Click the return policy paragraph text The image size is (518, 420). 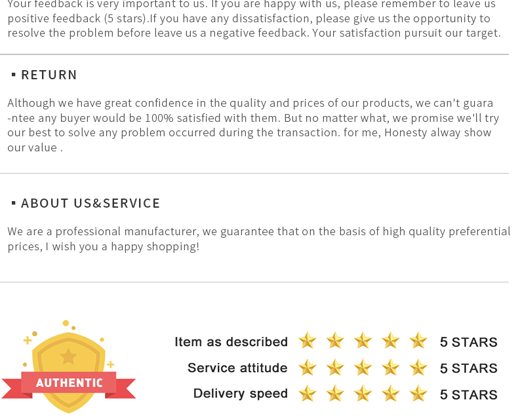253,125
